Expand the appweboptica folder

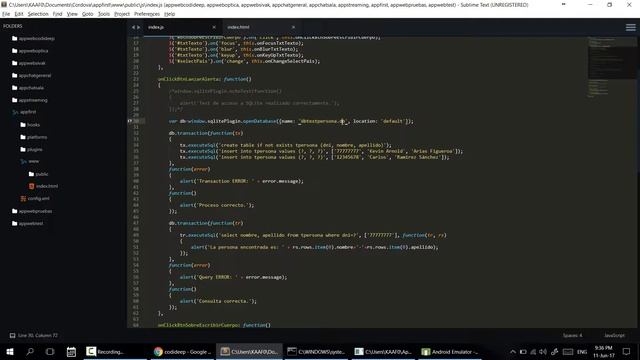pyautogui.click(x=30, y=51)
